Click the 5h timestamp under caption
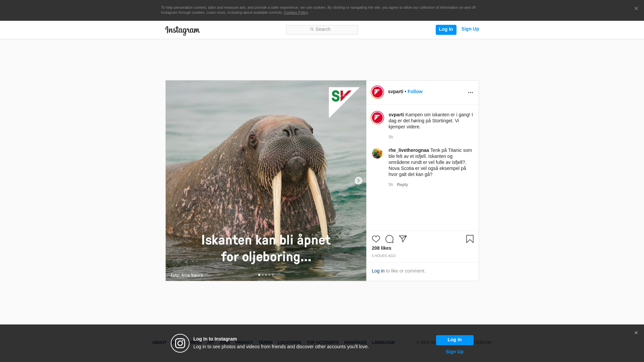Screen dimensions: 644x362 coord(391,137)
